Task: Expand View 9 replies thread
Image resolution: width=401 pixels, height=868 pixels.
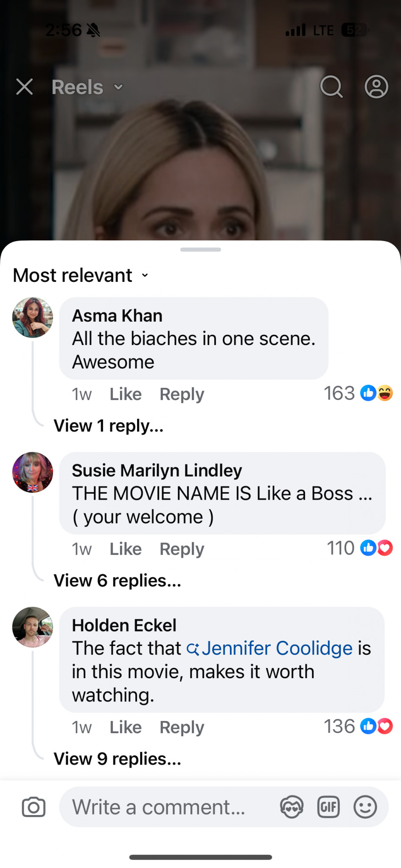Action: pyautogui.click(x=117, y=759)
